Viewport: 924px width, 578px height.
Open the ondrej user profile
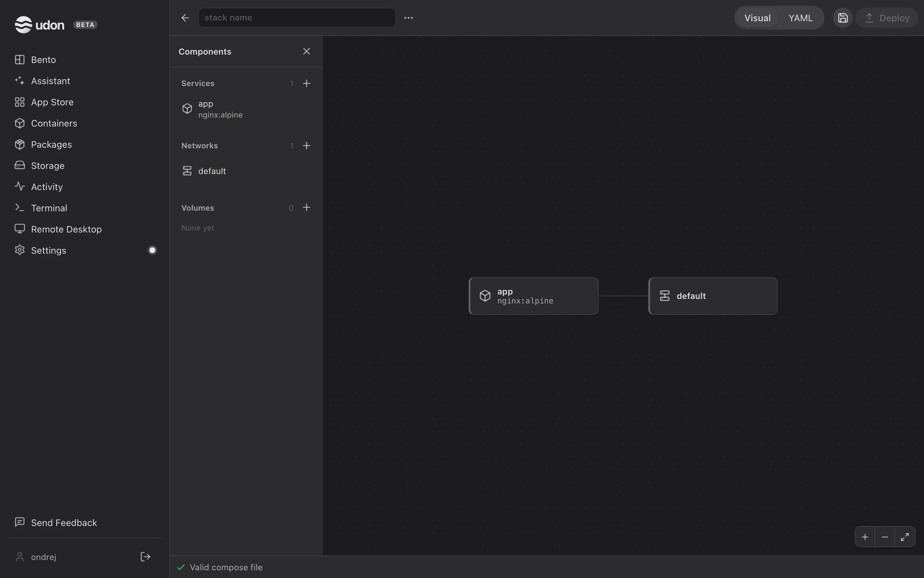(36, 557)
